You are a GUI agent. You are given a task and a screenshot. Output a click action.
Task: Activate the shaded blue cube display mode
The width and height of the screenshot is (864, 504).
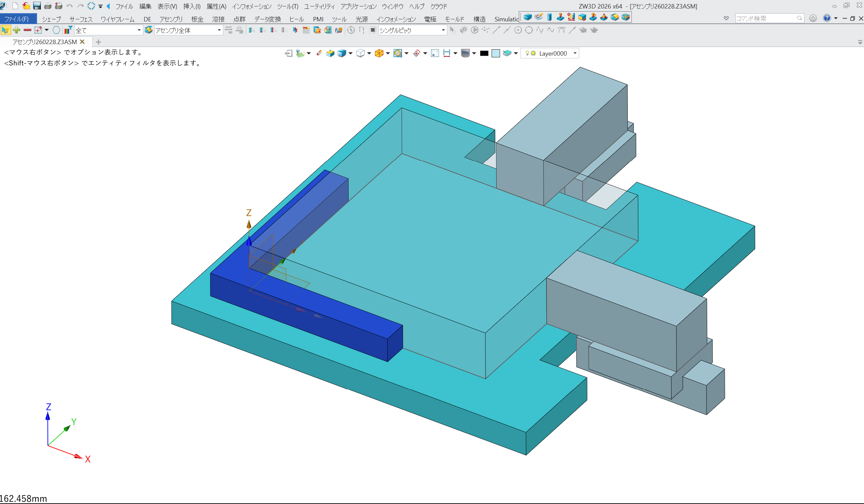342,53
